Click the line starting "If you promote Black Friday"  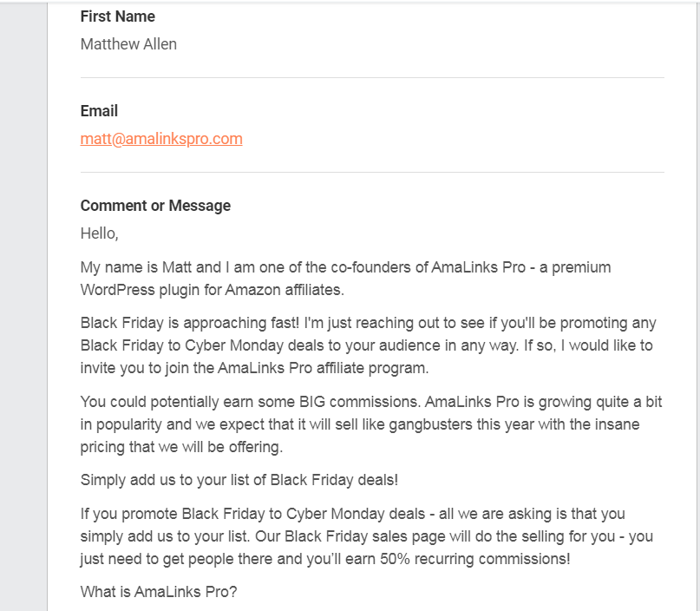(x=352, y=515)
